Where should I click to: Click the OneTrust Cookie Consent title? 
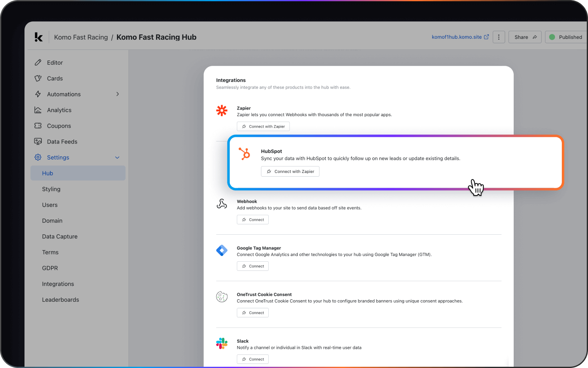(264, 294)
